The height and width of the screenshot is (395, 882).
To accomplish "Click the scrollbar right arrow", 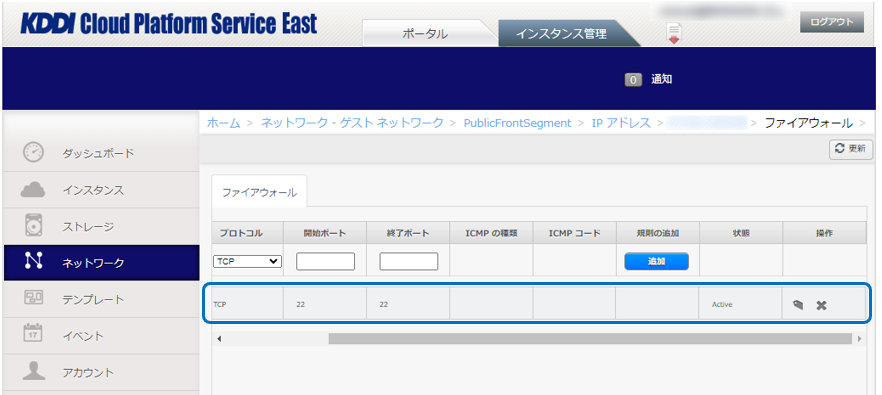I will click(x=859, y=339).
